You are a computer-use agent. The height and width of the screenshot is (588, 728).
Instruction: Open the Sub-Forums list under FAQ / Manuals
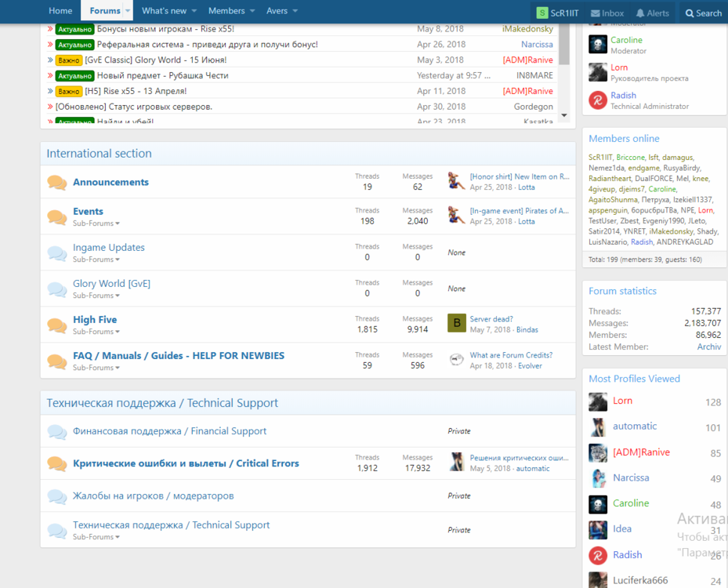coord(96,368)
